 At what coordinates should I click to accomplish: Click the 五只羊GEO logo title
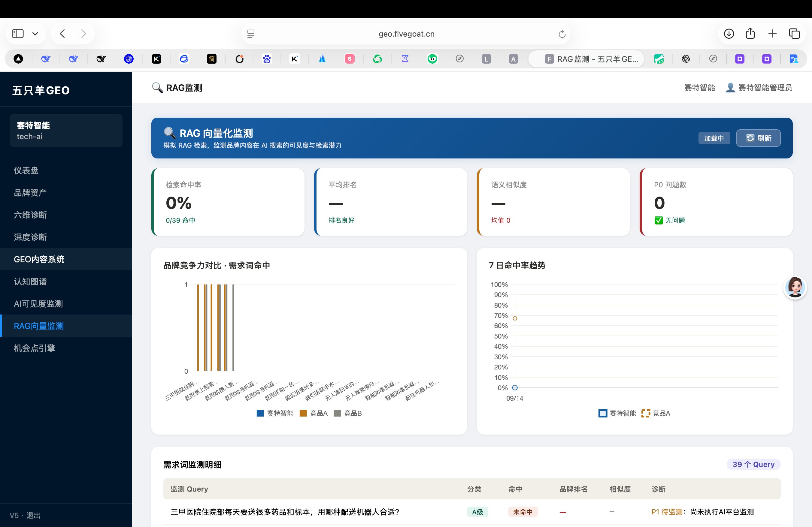coord(41,90)
